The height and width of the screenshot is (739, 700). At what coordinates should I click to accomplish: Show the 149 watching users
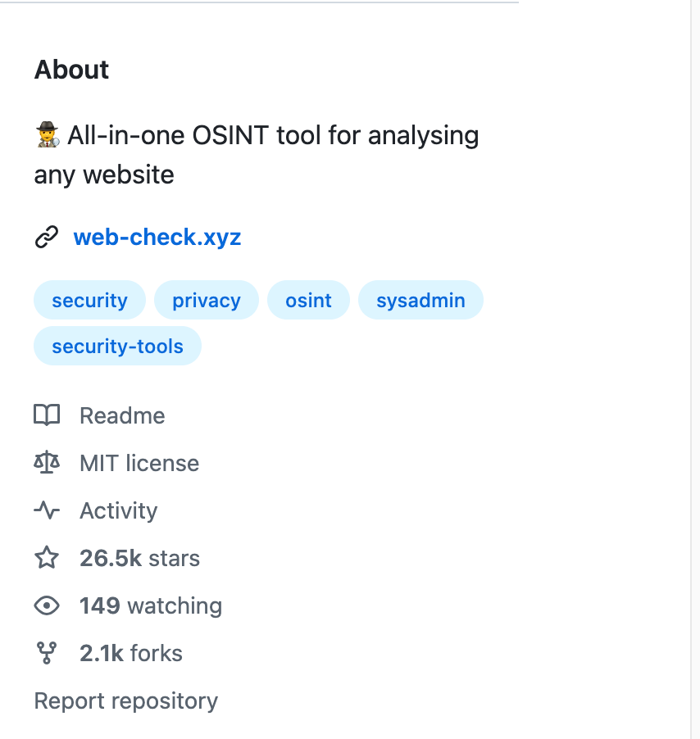pyautogui.click(x=151, y=605)
